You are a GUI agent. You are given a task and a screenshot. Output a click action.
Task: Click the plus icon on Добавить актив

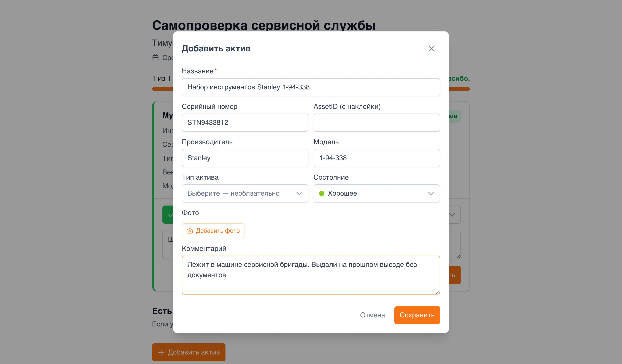(x=161, y=352)
